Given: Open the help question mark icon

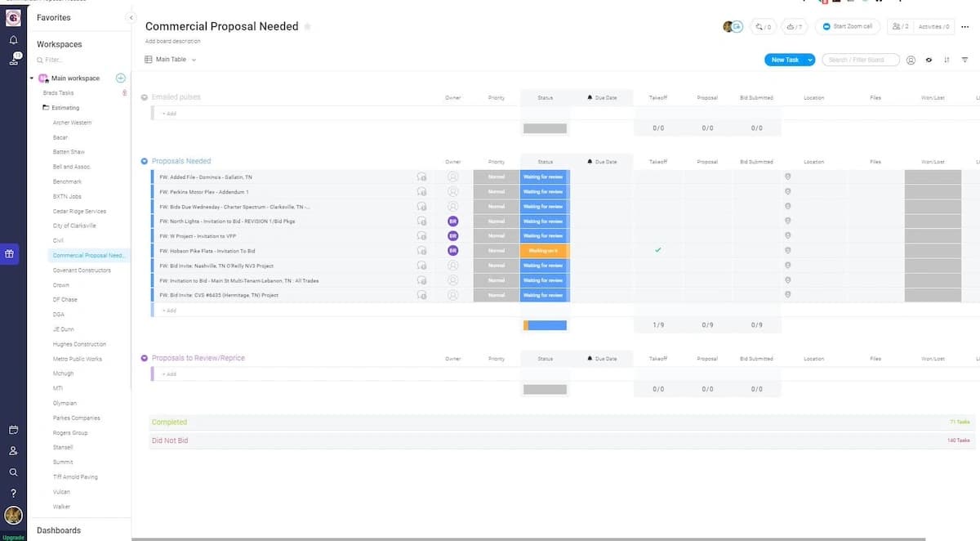Looking at the screenshot, I should [x=13, y=493].
